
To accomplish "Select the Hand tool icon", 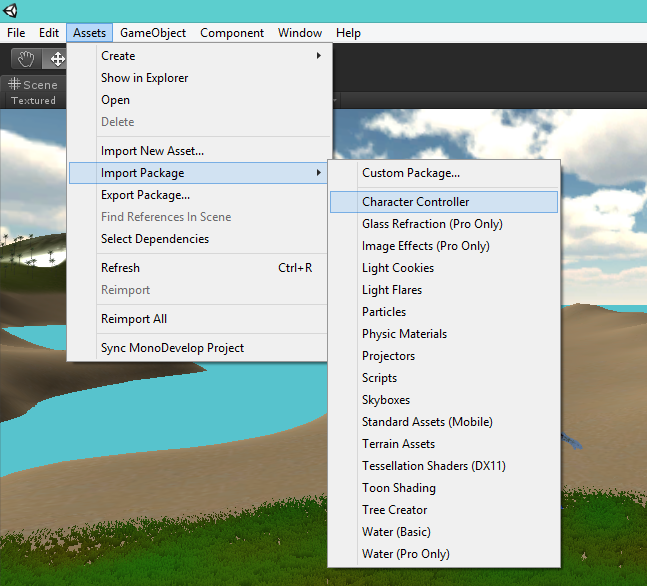I will coord(26,59).
